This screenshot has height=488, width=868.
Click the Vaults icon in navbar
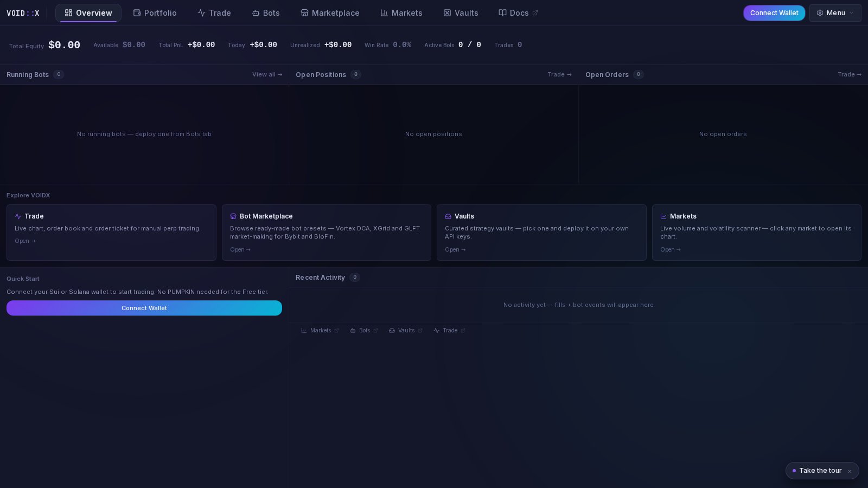(447, 13)
